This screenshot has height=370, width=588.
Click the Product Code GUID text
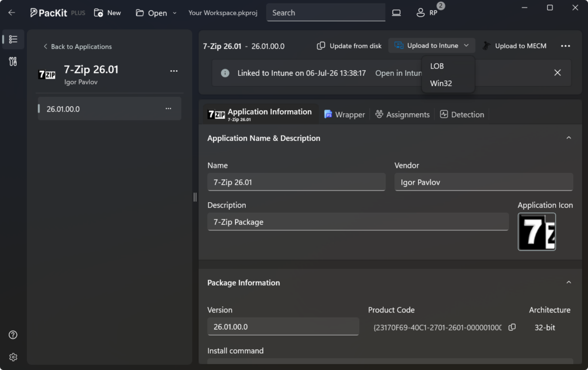[438, 327]
